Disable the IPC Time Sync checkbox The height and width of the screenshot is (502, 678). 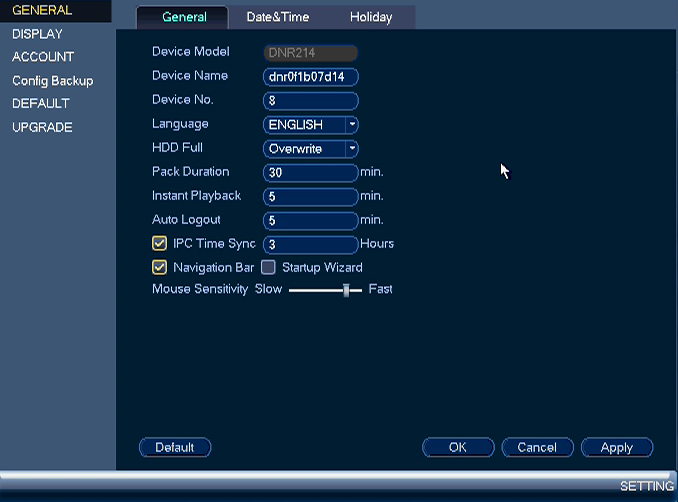coord(159,243)
